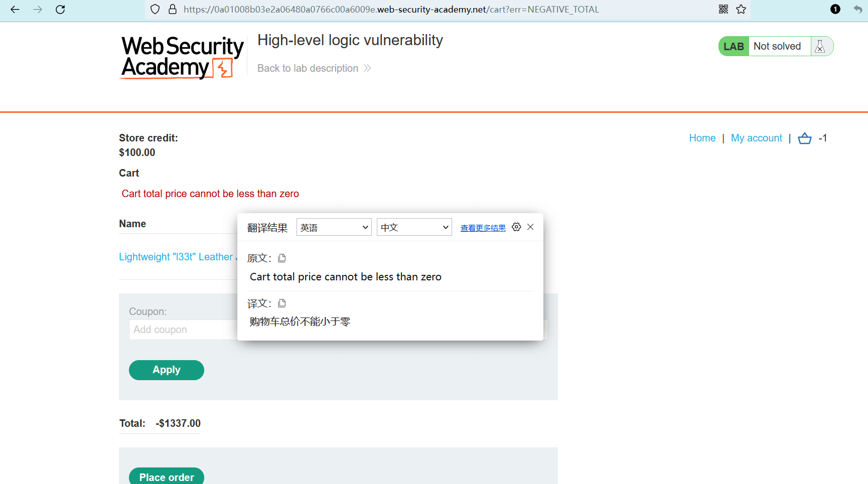Open the 查看更多结果 link
The width and height of the screenshot is (868, 484).
[483, 228]
